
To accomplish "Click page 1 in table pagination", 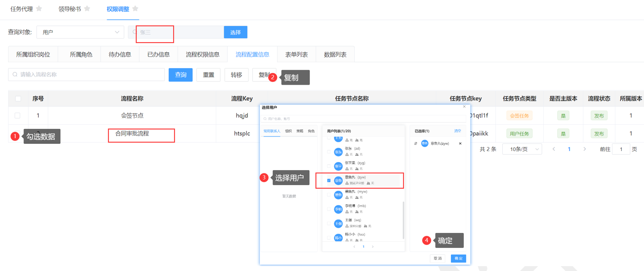I will pyautogui.click(x=569, y=149).
